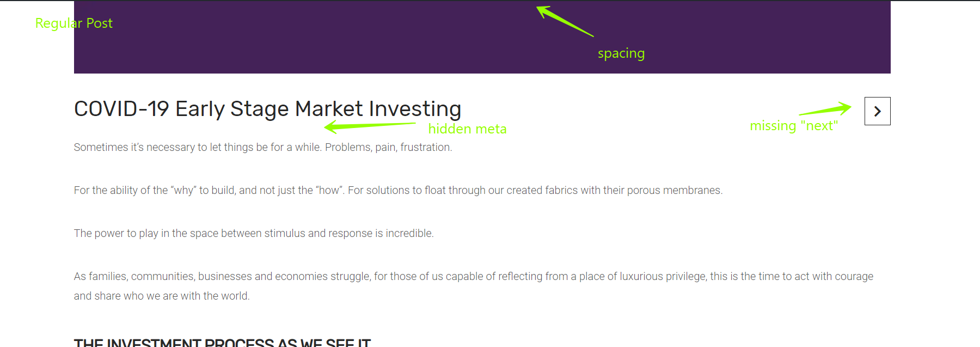Click the 'COVID-19 Early Stage Market Investing' title
This screenshot has height=347, width=980.
(267, 109)
